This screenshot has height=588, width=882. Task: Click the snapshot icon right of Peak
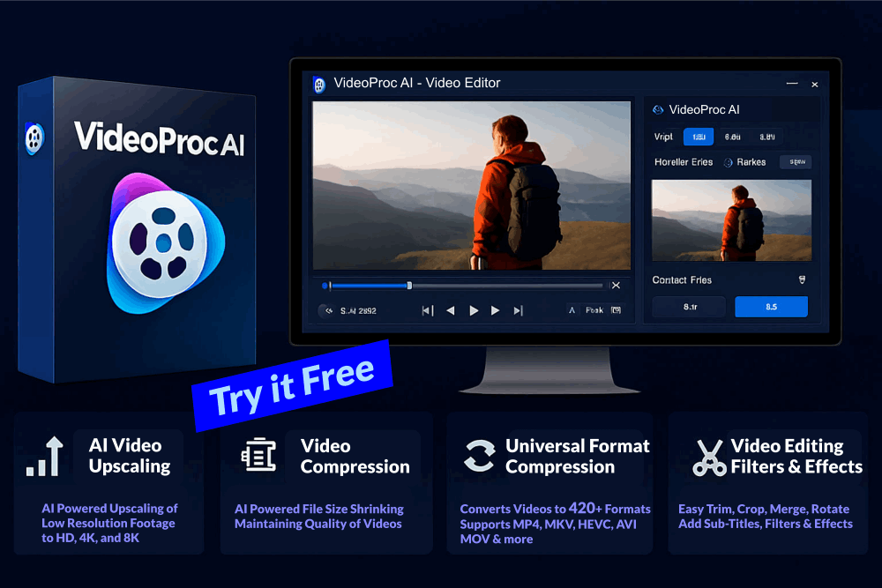(617, 310)
